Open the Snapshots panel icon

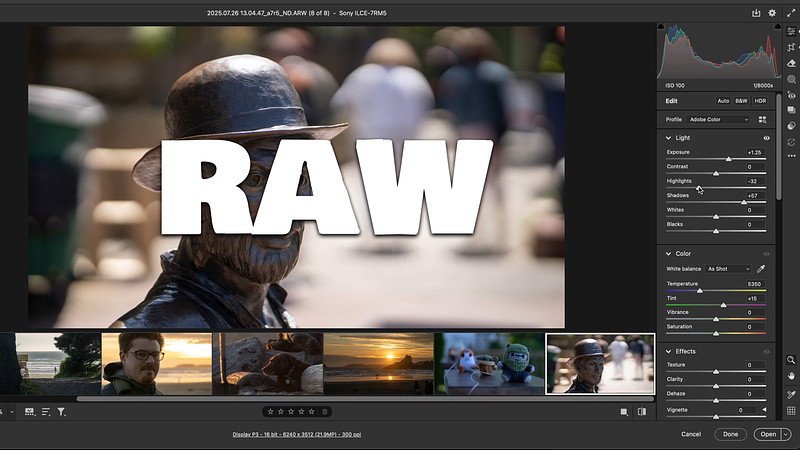pos(791,110)
